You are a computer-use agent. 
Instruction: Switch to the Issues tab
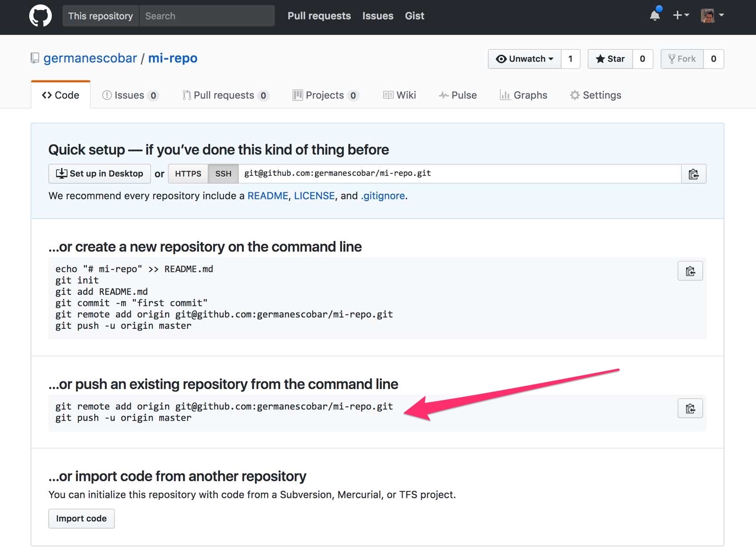pos(130,96)
